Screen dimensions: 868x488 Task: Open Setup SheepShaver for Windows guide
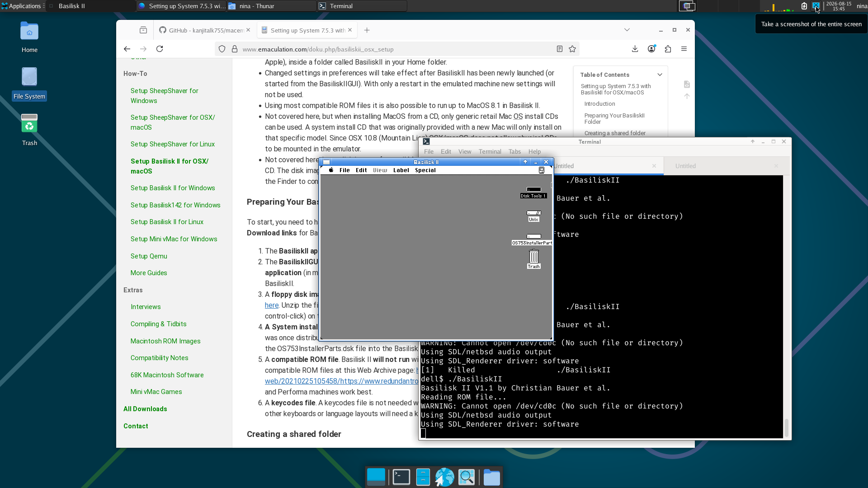coord(164,96)
